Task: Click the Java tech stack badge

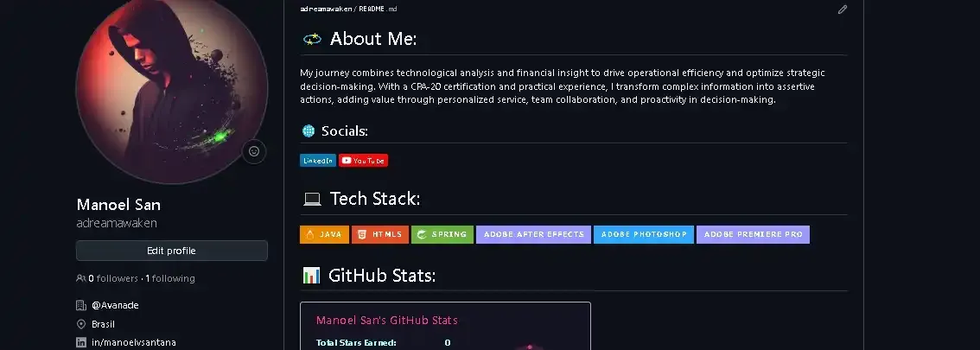Action: (324, 234)
